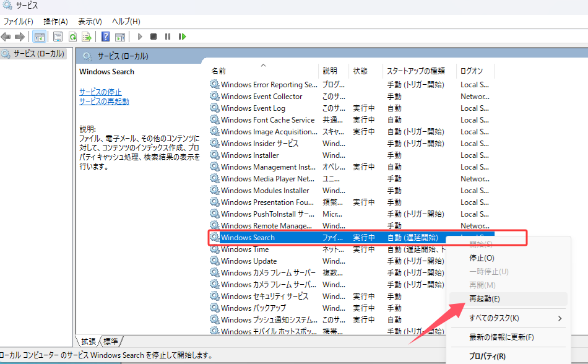Click the back navigation arrow
The width and height of the screenshot is (588, 364).
point(6,36)
